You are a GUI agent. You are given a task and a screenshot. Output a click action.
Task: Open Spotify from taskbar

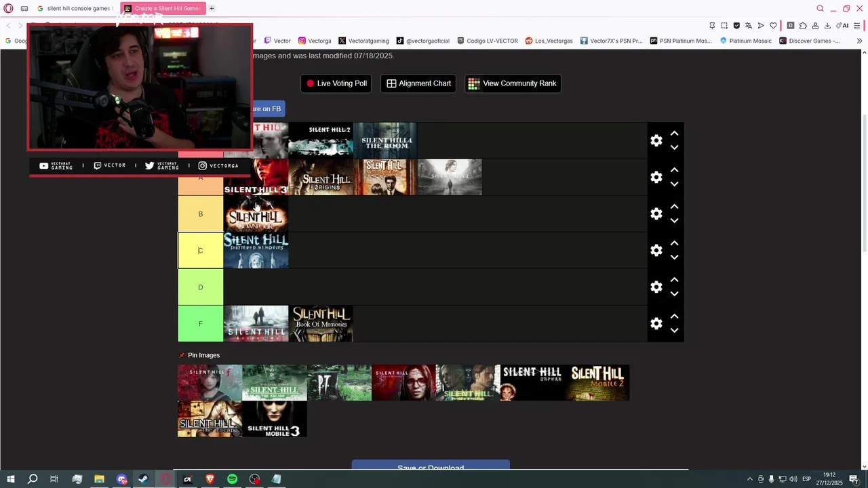232,479
